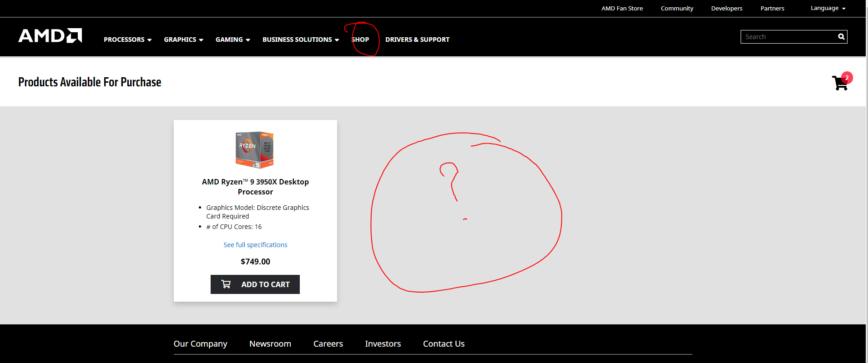Open the Language dropdown
Image resolution: width=868 pixels, height=363 pixels.
tap(828, 8)
